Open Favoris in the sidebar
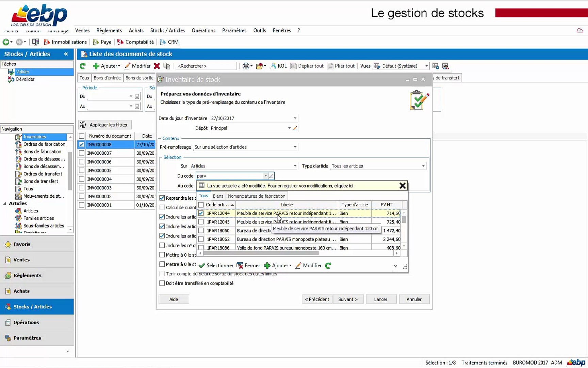Screen dimensions: 588x368 point(37,244)
